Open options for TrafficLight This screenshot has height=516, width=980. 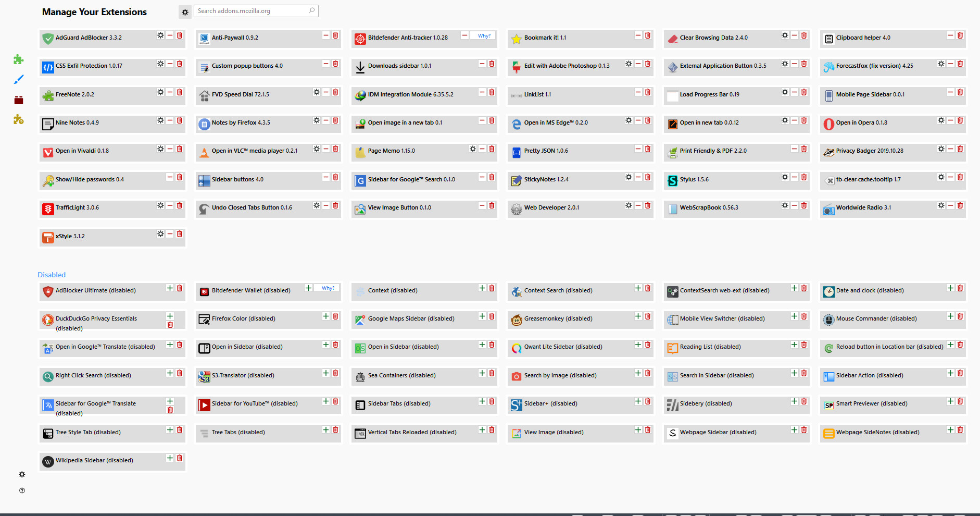pyautogui.click(x=160, y=205)
